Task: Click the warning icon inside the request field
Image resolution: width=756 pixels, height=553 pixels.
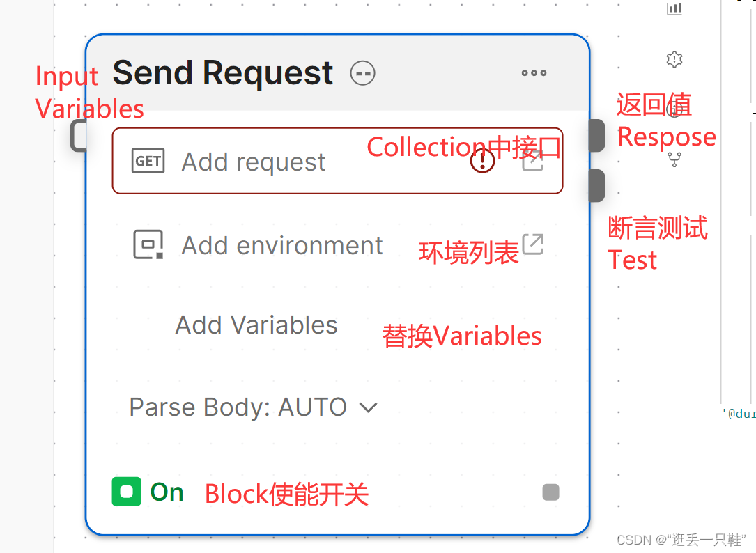Action: [x=481, y=161]
